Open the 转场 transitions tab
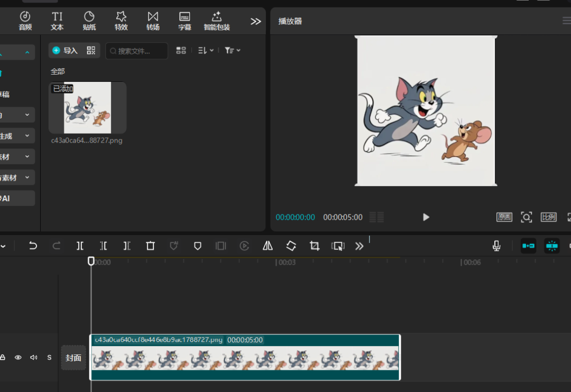 click(x=153, y=21)
